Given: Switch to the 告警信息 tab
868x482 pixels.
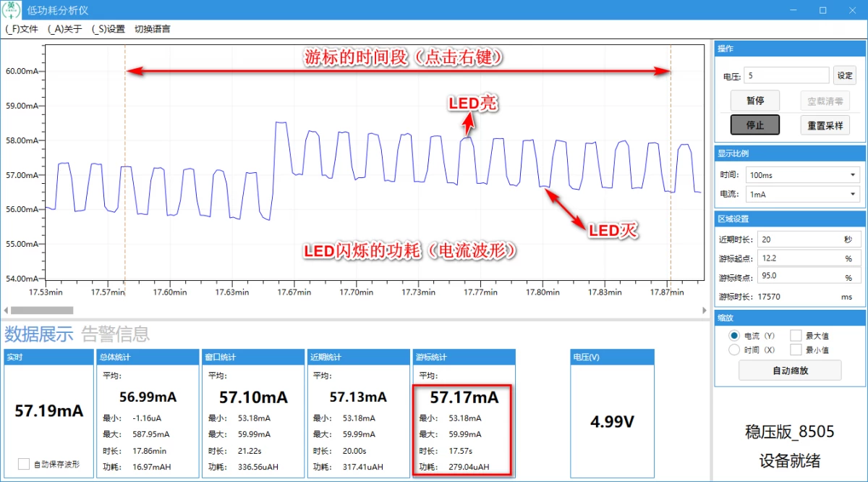Looking at the screenshot, I should 116,334.
